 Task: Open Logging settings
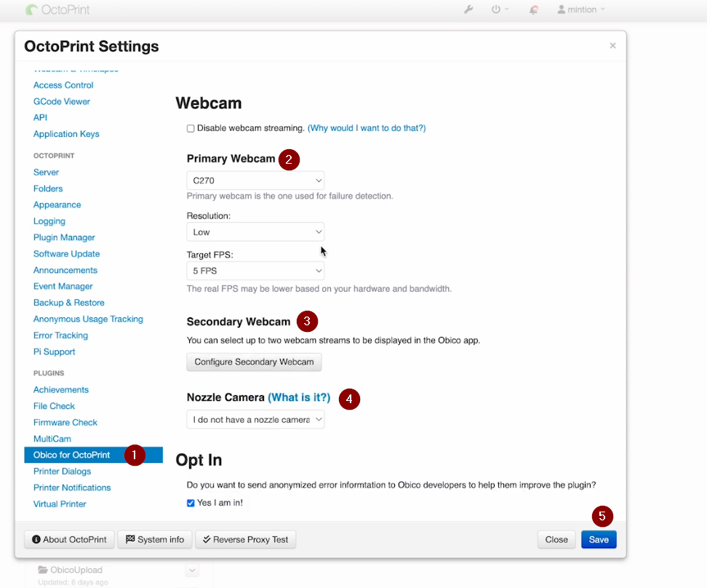pos(49,221)
